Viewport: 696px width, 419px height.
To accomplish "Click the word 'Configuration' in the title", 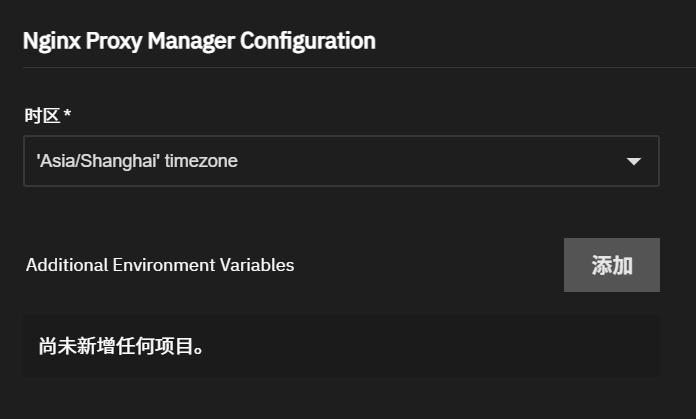I will (308, 41).
